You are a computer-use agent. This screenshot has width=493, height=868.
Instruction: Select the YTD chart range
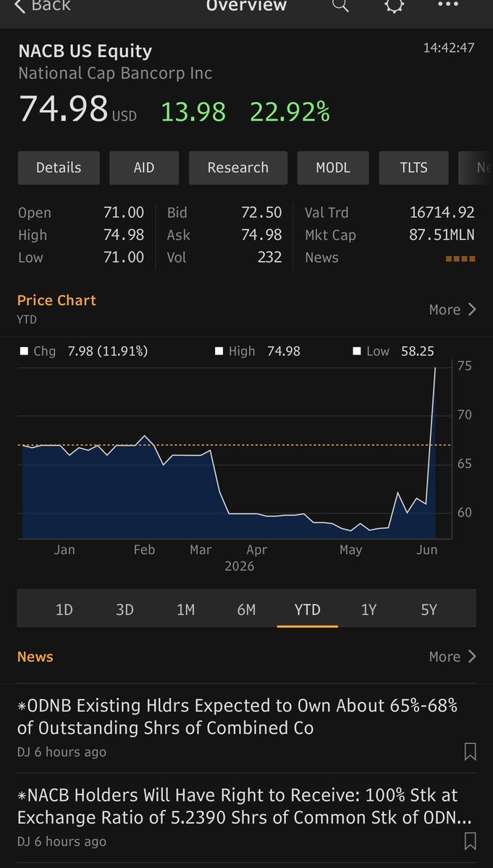pyautogui.click(x=307, y=609)
